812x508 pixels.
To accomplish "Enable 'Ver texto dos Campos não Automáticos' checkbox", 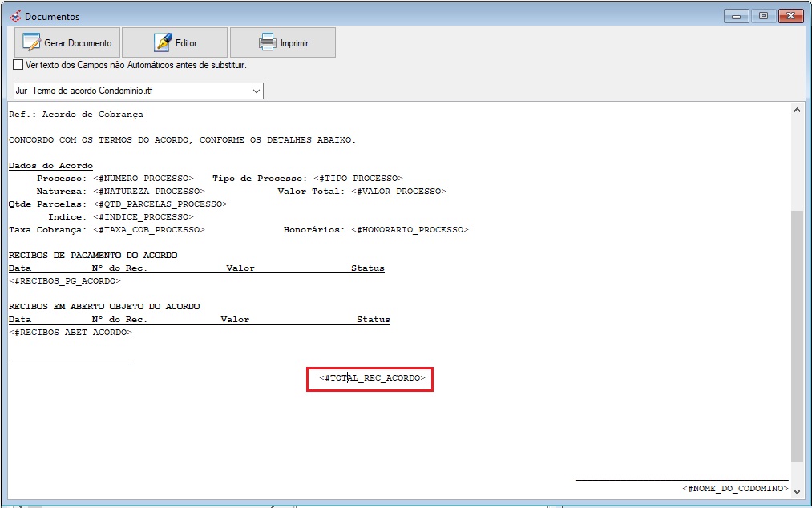I will coord(18,65).
